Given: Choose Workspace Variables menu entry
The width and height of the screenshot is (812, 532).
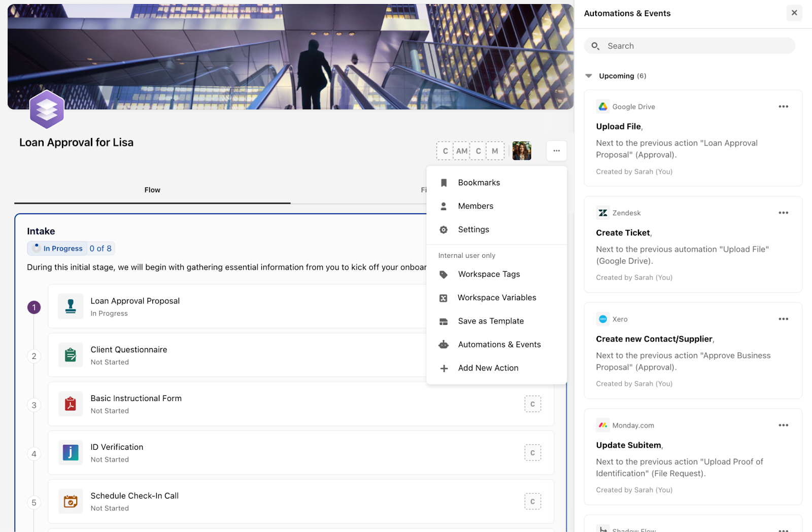Looking at the screenshot, I should click(x=496, y=297).
